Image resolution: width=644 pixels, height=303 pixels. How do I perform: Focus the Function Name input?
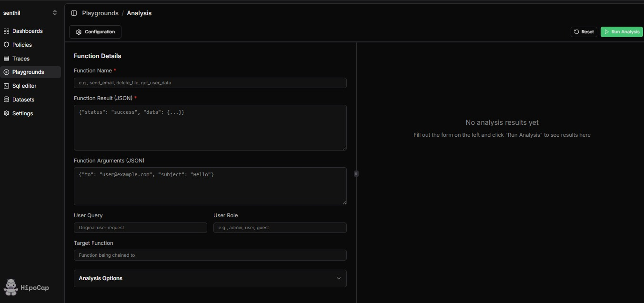[x=210, y=83]
